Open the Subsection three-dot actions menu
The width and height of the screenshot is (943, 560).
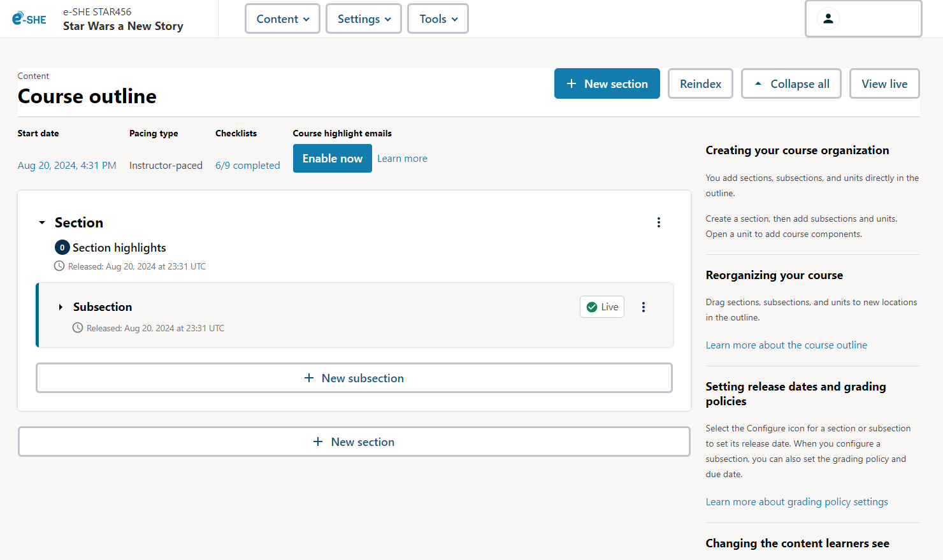click(x=643, y=307)
